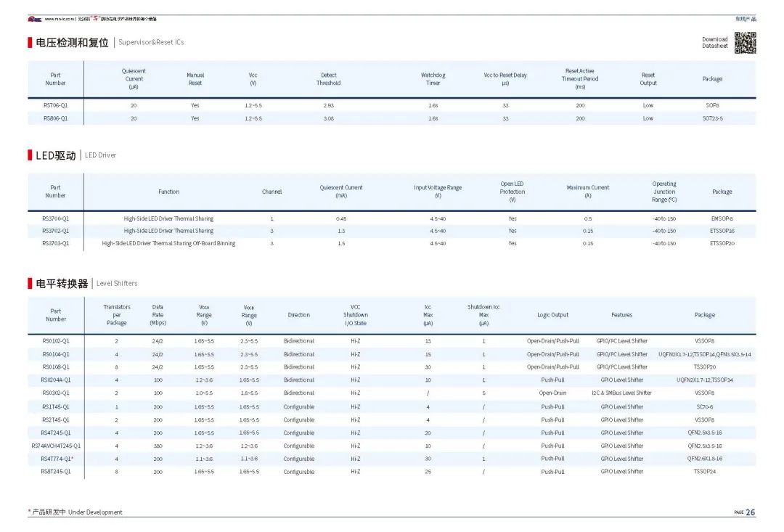Click part number RS4T774-Q1*
This screenshot has height=532, width=784.
pos(57,459)
